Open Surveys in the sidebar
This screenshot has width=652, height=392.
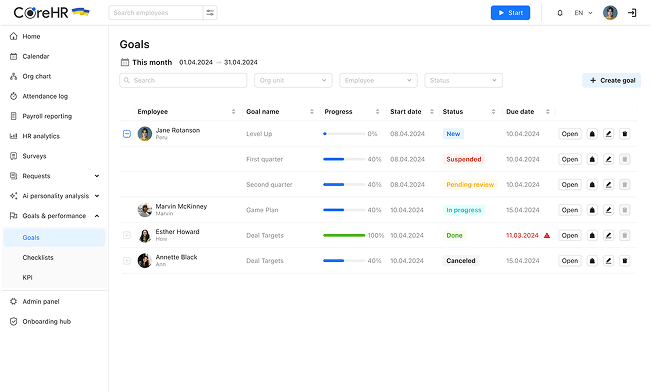[54, 156]
